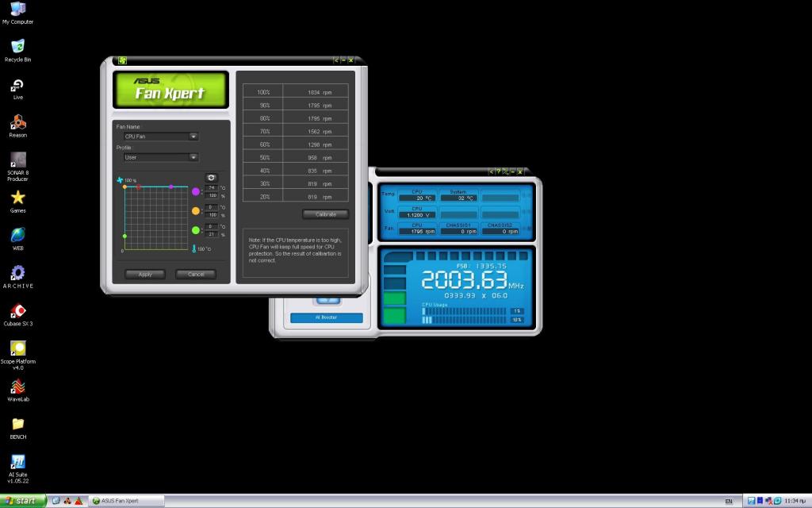Select the purple curve point swatch
This screenshot has height=508, width=812.
pos(196,191)
